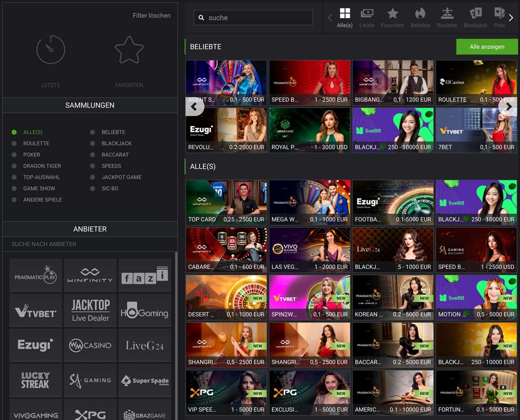Select the Winfinity provider logo
This screenshot has width=520, height=420.
click(90, 275)
